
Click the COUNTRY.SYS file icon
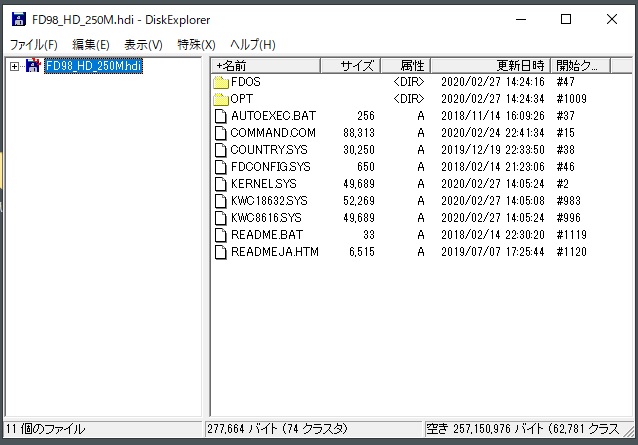click(221, 150)
